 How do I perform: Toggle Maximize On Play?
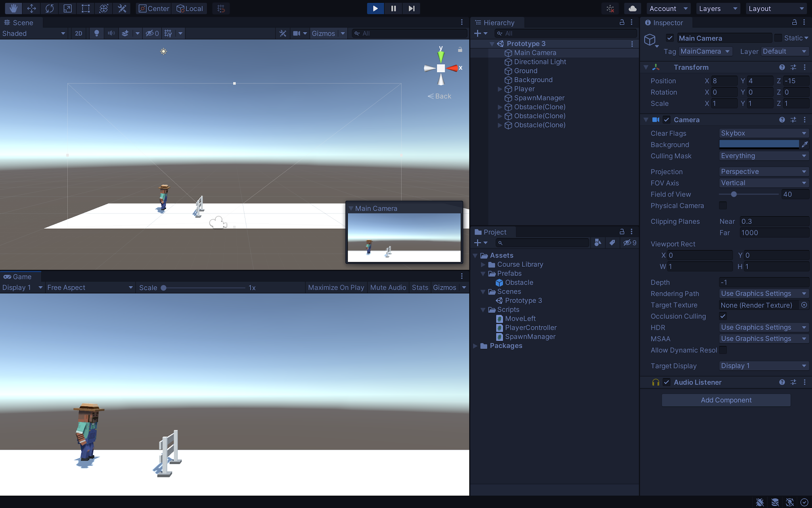[336, 287]
